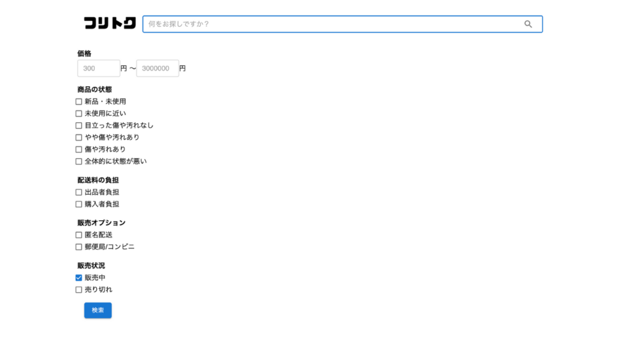
Task: Click the maximum price field showing 3000000
Action: click(x=158, y=68)
